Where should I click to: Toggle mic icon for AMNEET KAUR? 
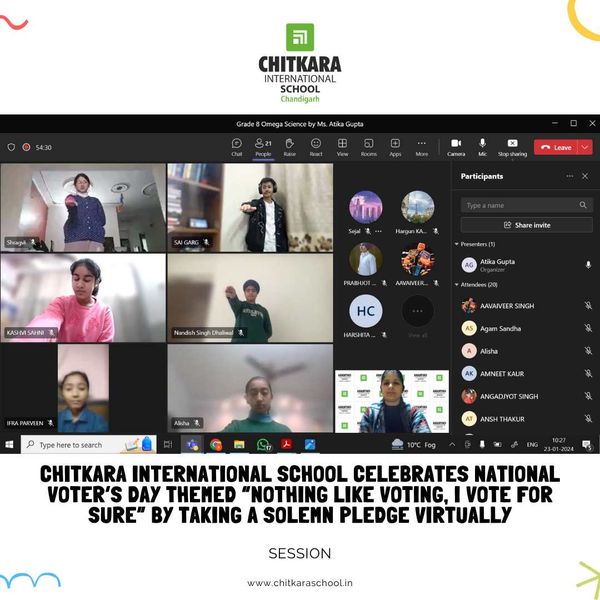pos(589,373)
